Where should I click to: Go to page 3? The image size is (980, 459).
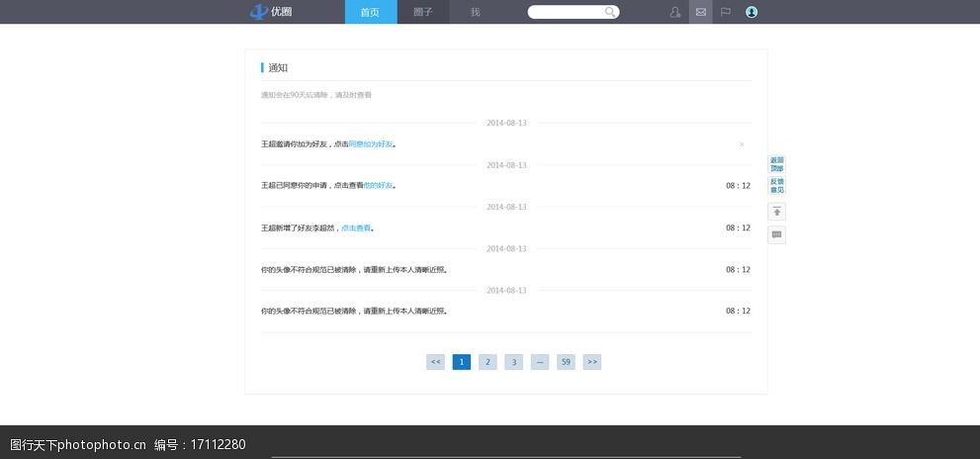(514, 362)
